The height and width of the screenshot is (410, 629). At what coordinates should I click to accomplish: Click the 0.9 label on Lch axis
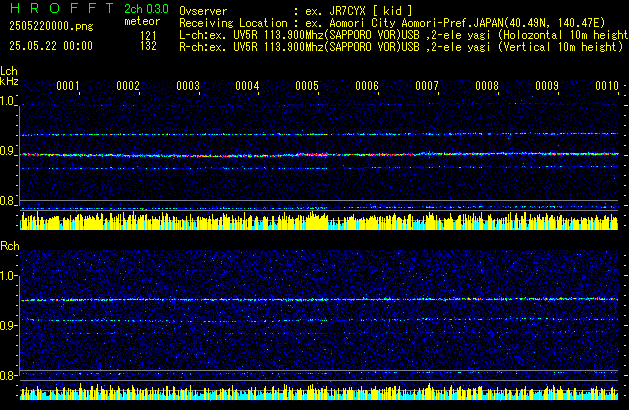pyautogui.click(x=7, y=151)
